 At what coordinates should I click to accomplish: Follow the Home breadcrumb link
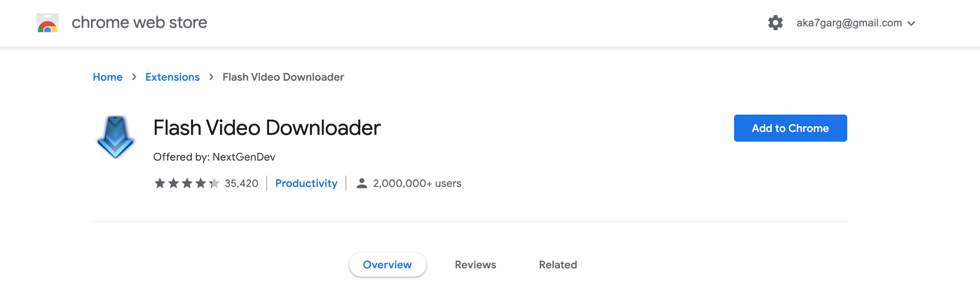[107, 77]
